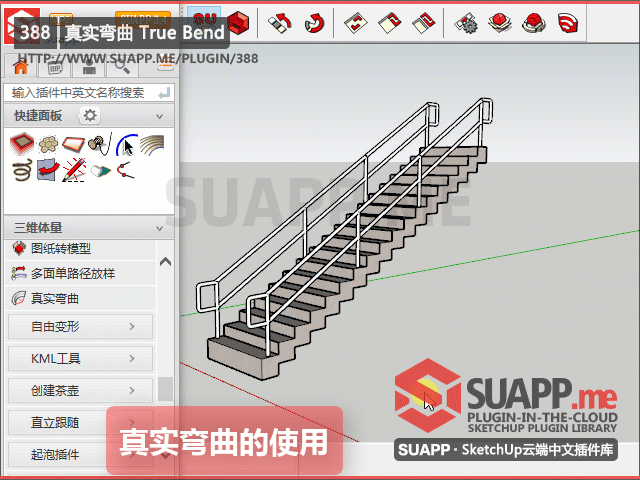The width and height of the screenshot is (640, 480).
Task: Open the 真实弯曲 plugin entry
Action: pos(55,298)
